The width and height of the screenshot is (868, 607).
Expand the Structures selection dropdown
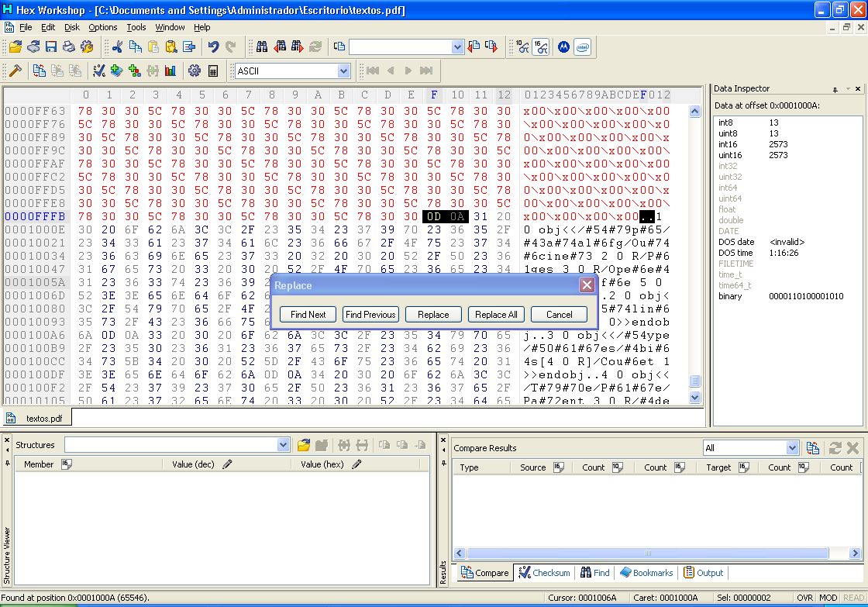pos(283,445)
